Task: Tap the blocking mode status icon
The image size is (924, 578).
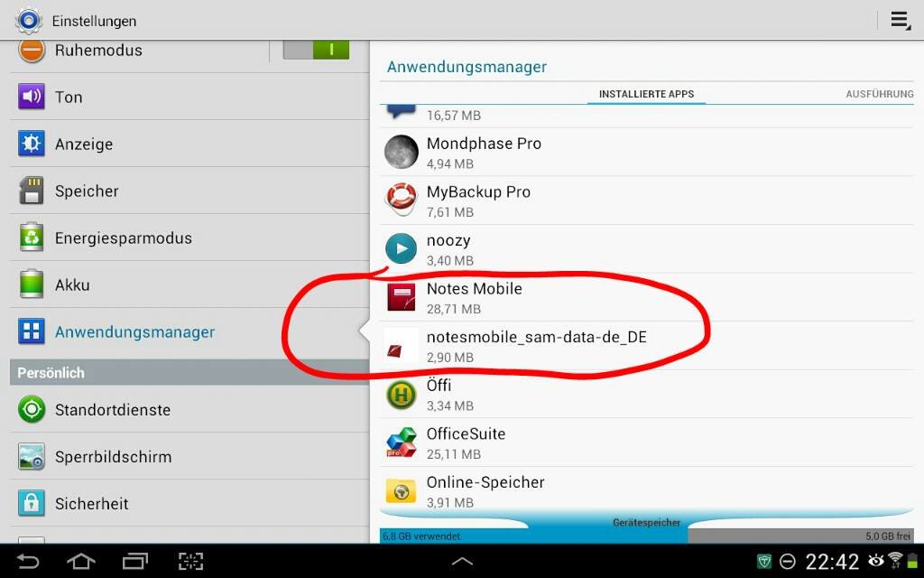Action: click(787, 562)
